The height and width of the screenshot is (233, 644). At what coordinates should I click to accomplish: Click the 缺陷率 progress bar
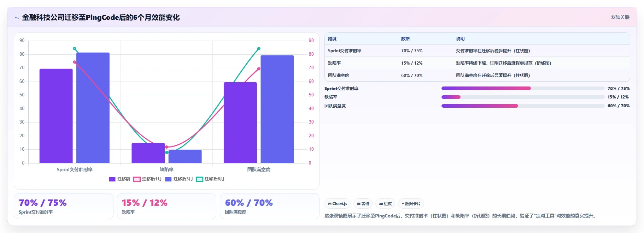pyautogui.click(x=523, y=97)
